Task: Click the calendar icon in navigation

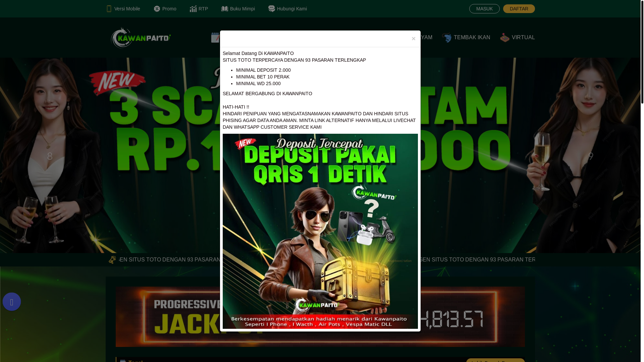Action: coord(216,38)
